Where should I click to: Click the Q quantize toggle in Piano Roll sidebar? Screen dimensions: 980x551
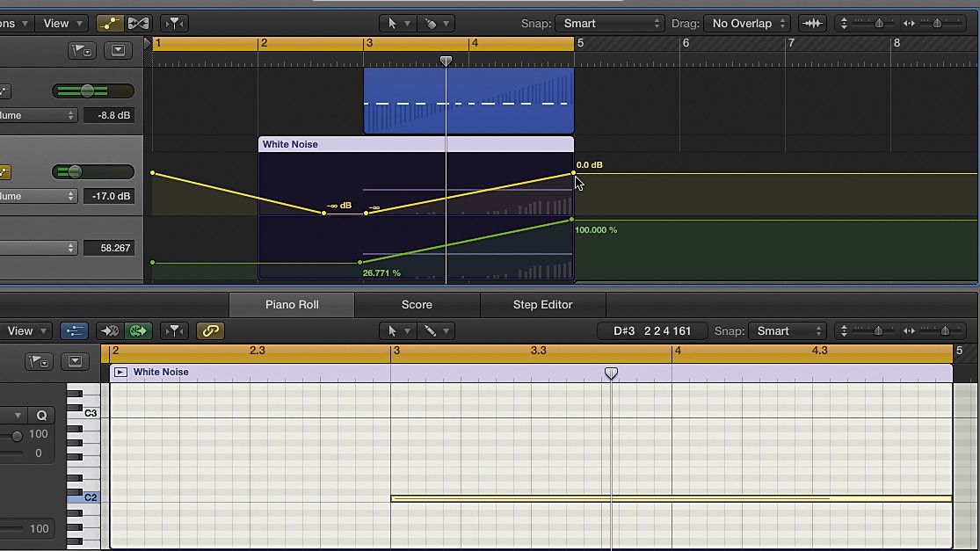pos(41,415)
